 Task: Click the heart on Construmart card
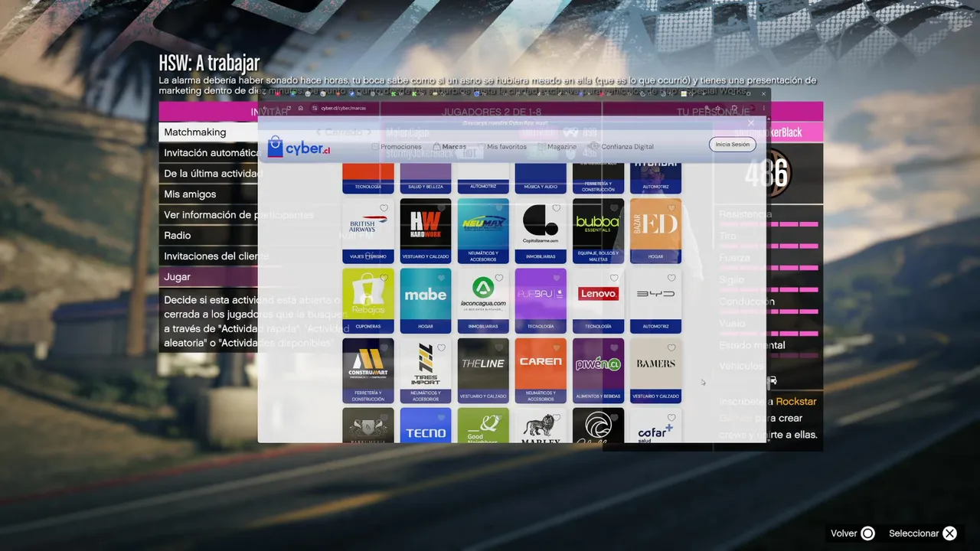point(384,348)
